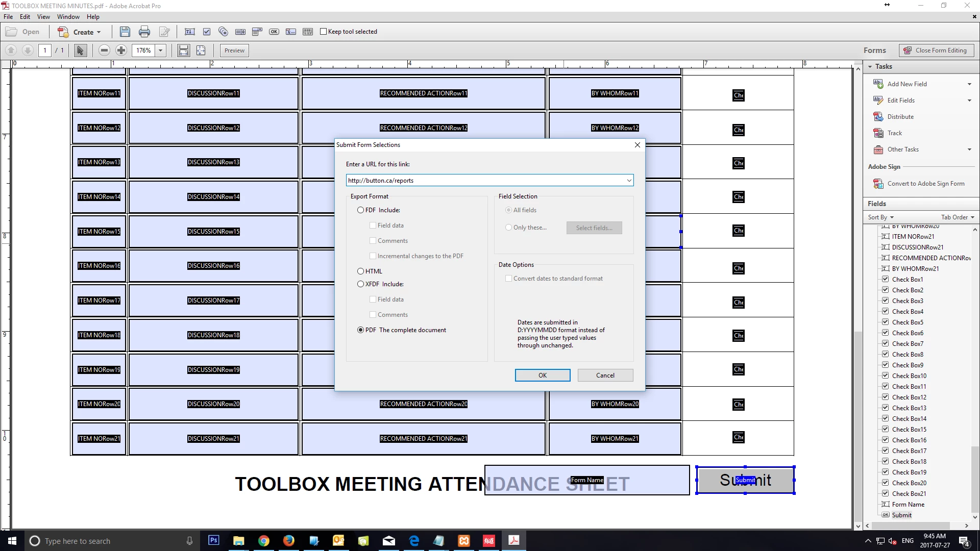Image resolution: width=980 pixels, height=551 pixels.
Task: Click the print icon in toolbar
Action: 144,32
